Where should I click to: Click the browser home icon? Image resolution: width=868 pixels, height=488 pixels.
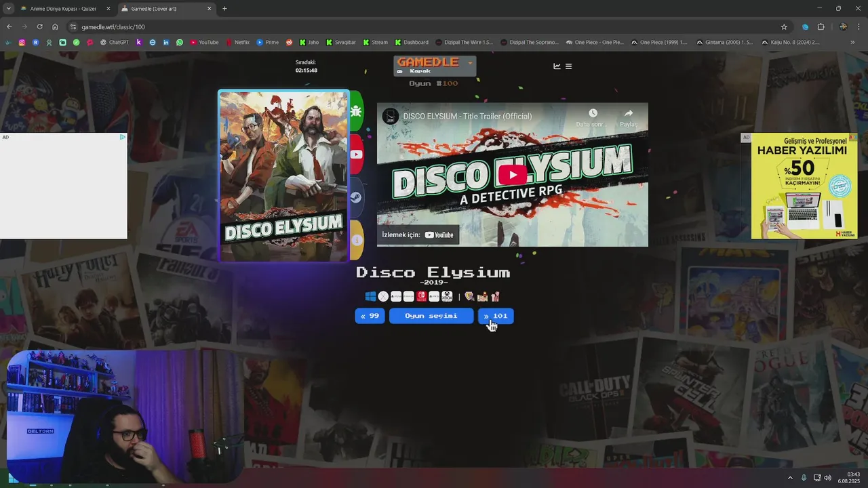55,27
